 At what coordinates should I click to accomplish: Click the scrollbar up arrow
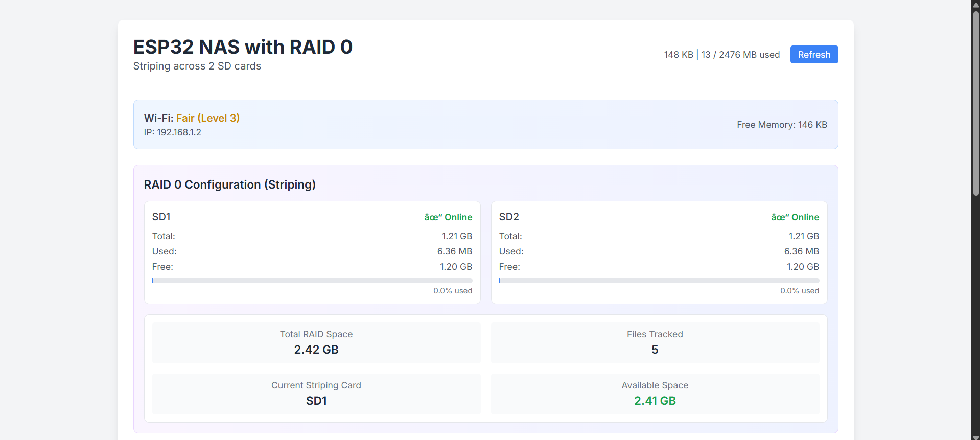point(975,4)
